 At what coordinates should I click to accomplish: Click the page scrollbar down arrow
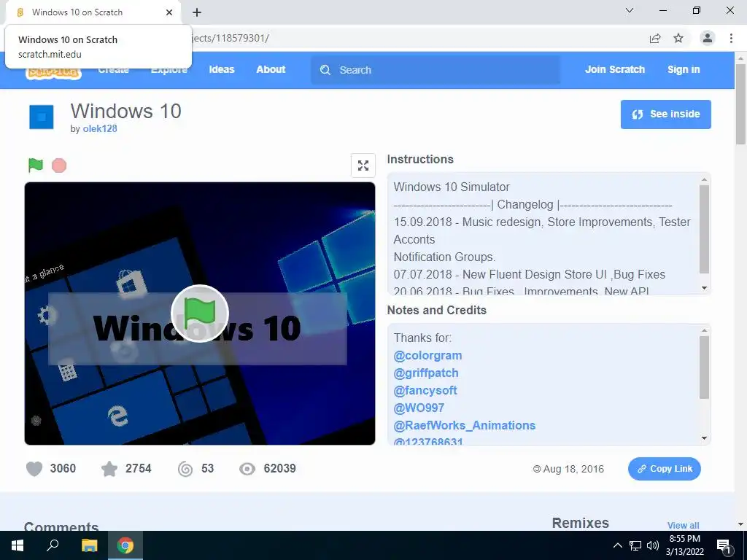point(741,524)
